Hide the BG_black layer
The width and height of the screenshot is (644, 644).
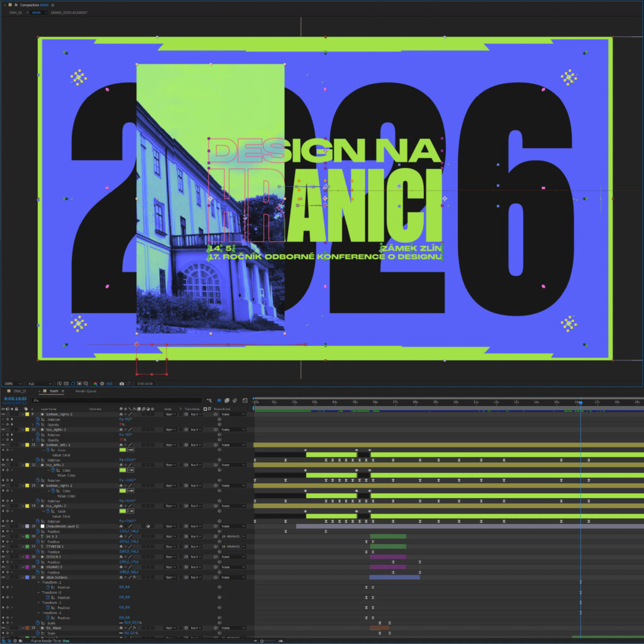[3, 628]
